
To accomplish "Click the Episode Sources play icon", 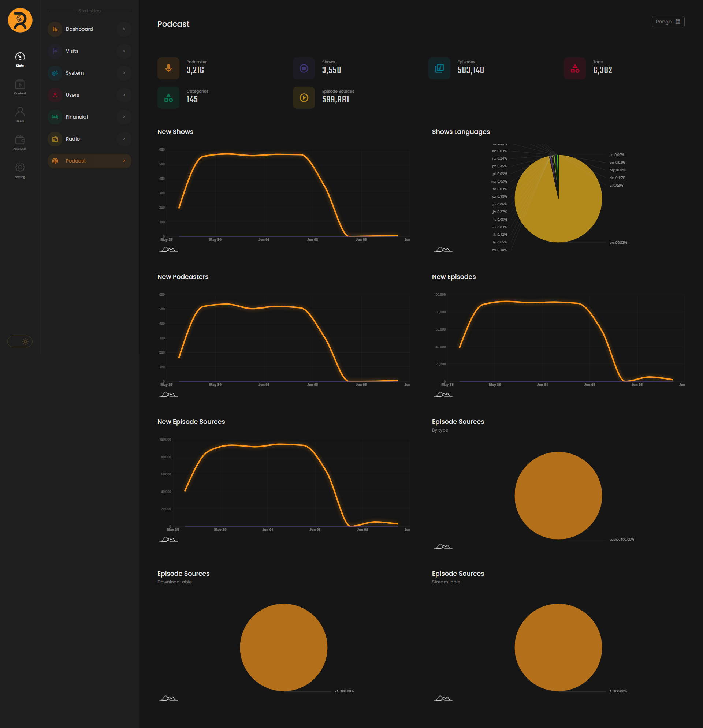I will (x=304, y=98).
